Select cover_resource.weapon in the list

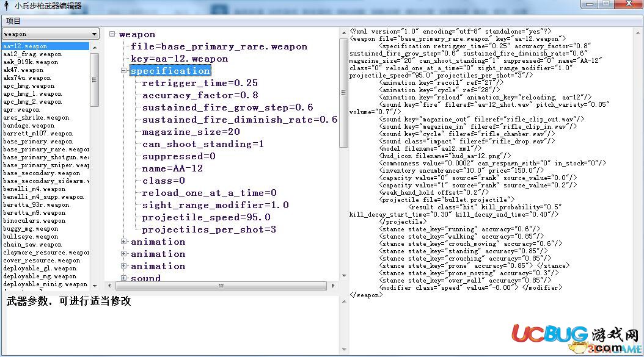click(x=42, y=260)
